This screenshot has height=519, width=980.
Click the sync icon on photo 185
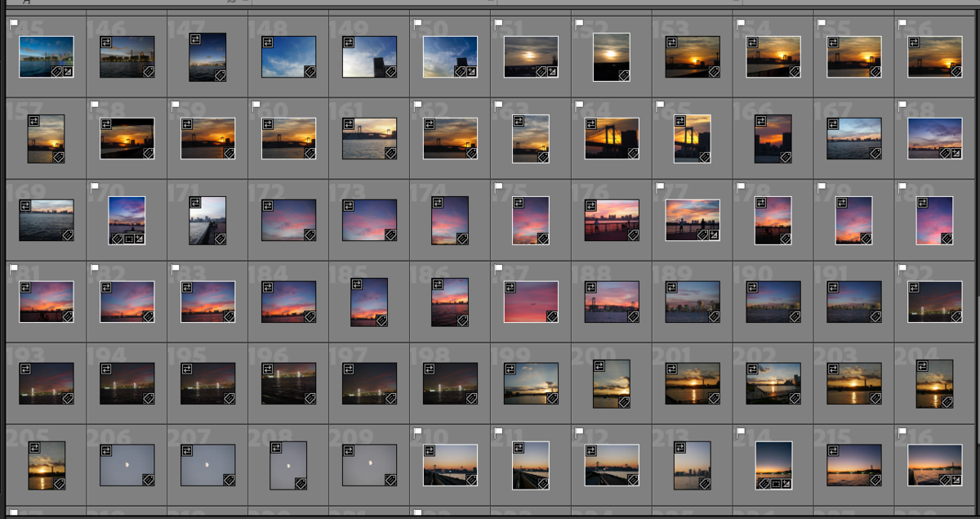[x=358, y=284]
